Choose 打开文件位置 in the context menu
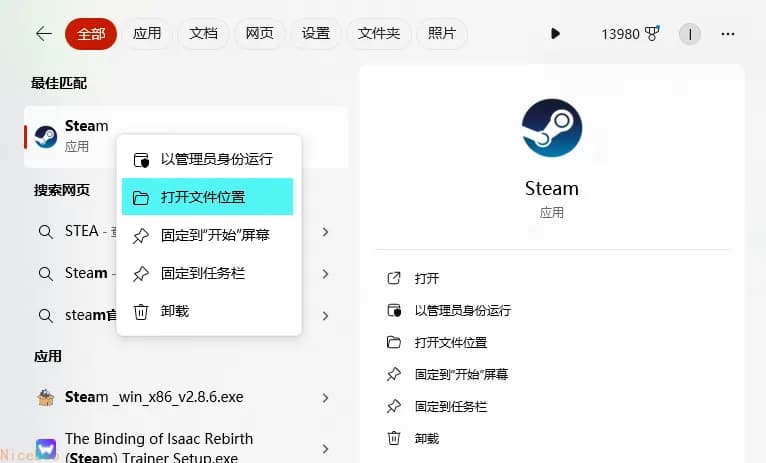Screen dimensions: 766x463 (x=208, y=197)
